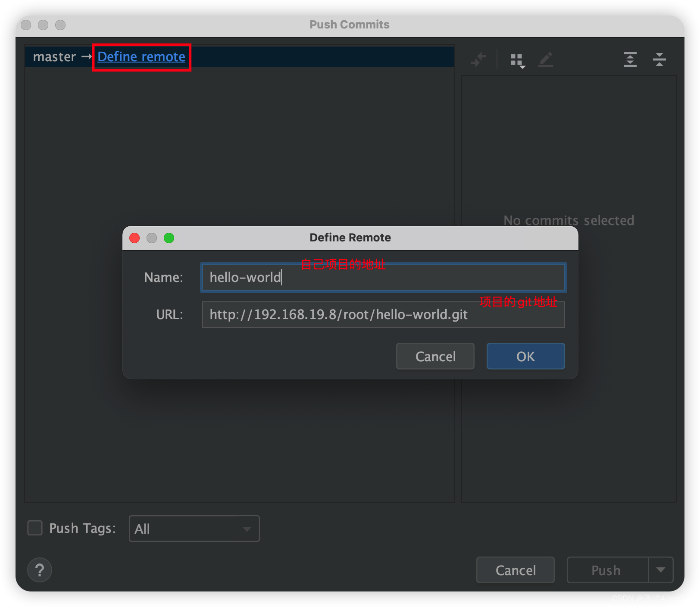Click OK in Define Remote dialog
The image size is (700, 607).
tap(525, 356)
